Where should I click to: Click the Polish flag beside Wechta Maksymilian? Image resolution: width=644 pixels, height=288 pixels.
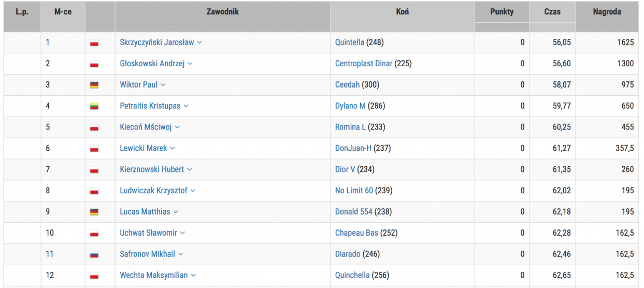pos(94,276)
